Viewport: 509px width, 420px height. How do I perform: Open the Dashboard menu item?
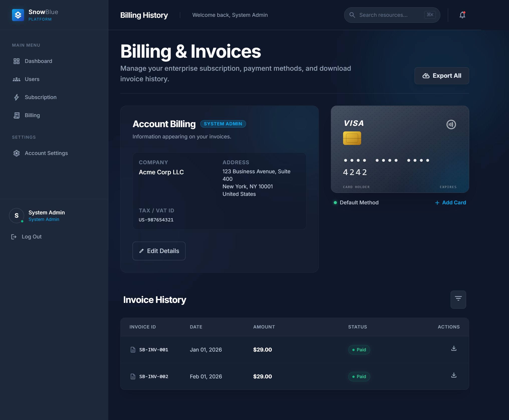click(x=38, y=61)
